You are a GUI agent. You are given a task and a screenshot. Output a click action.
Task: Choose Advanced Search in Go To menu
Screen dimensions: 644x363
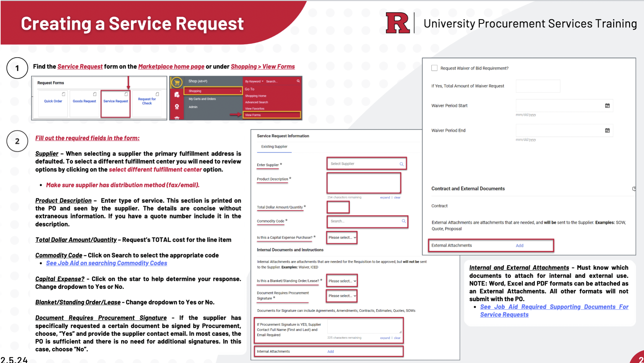[257, 102]
